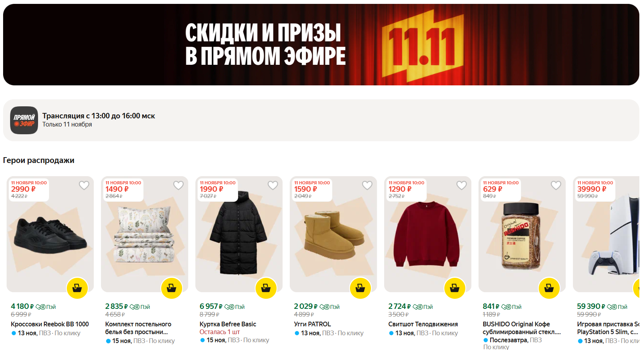The image size is (644, 350).
Task: Open Кроссовки Reebok BB 1000 product link
Action: 50,324
